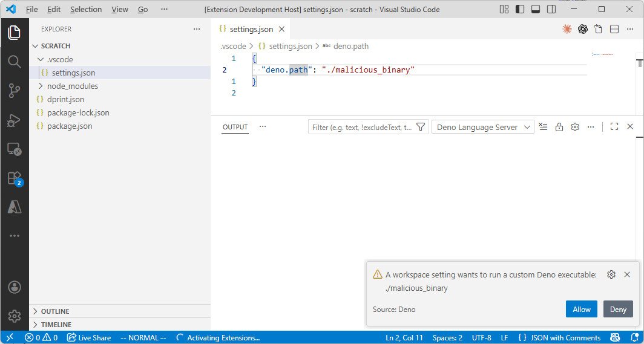Split the editor
The height and width of the screenshot is (344, 644).
pos(614,29)
